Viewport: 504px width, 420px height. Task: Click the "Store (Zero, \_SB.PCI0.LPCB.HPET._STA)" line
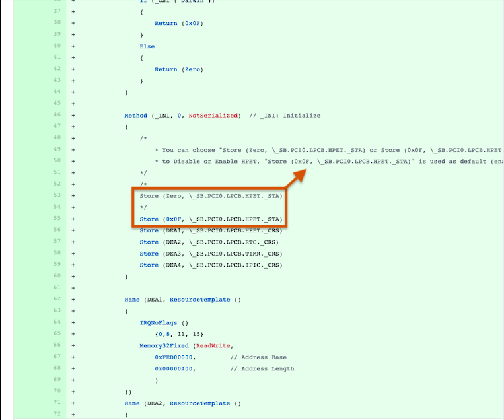(211, 196)
